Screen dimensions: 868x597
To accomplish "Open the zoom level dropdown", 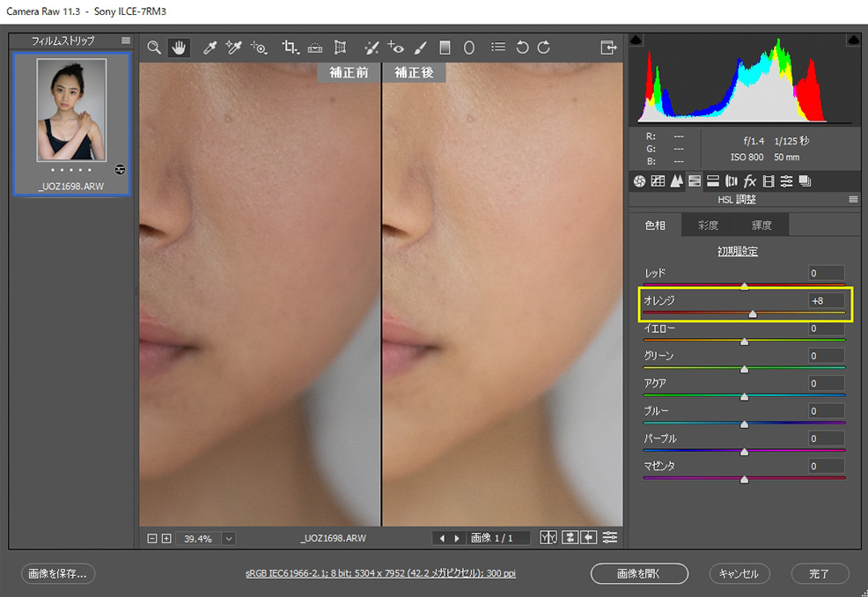I will (229, 538).
